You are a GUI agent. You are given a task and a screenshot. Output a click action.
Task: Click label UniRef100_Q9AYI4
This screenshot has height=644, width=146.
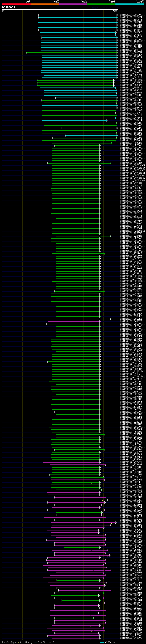[131, 120]
